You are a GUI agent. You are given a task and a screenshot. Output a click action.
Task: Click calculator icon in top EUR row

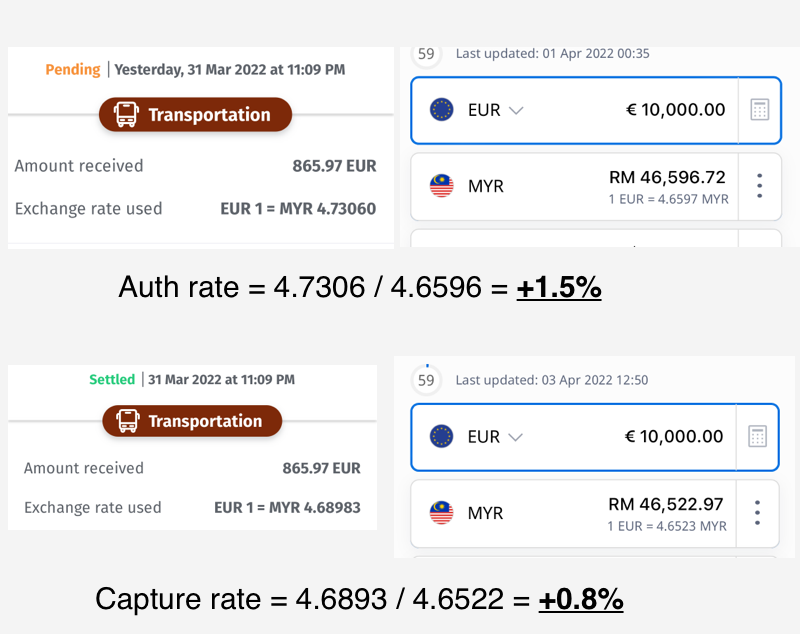point(760,110)
